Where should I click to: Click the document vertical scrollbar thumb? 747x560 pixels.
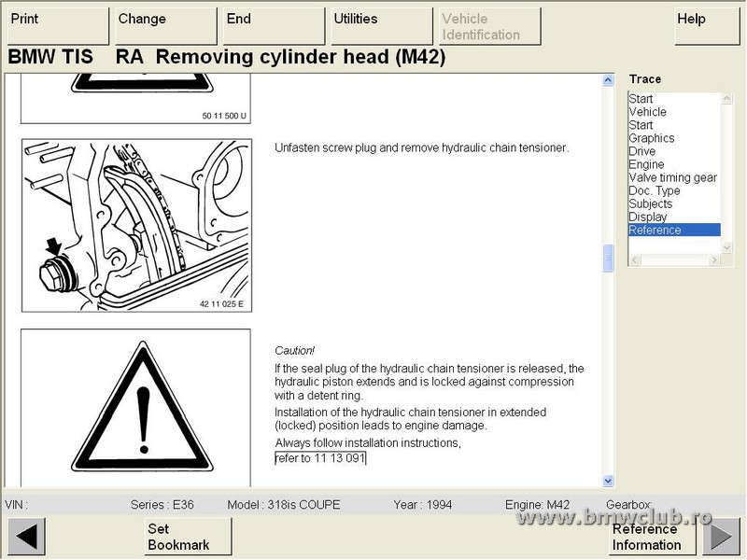pyautogui.click(x=609, y=258)
